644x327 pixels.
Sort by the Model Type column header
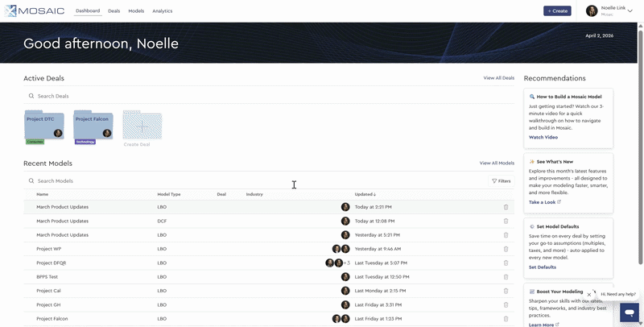click(169, 194)
